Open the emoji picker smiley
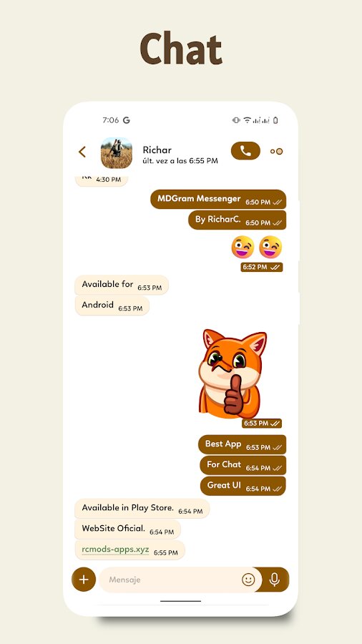Viewport: 362px width, 644px height. [x=248, y=580]
